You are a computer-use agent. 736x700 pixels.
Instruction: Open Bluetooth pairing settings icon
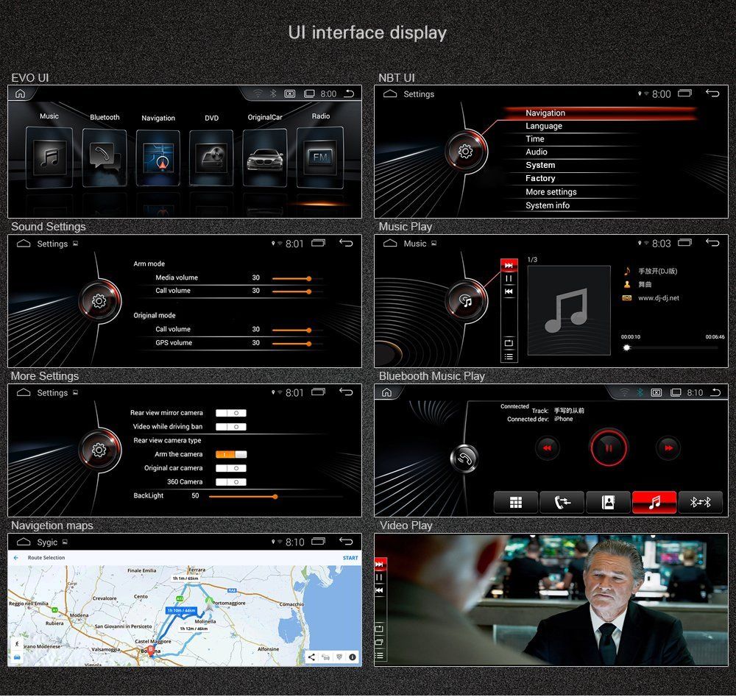(700, 502)
